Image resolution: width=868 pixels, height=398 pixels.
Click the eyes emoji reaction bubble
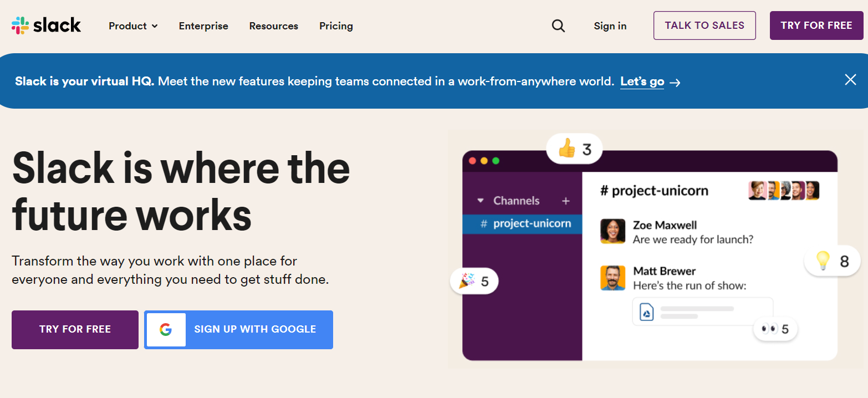[x=775, y=329]
